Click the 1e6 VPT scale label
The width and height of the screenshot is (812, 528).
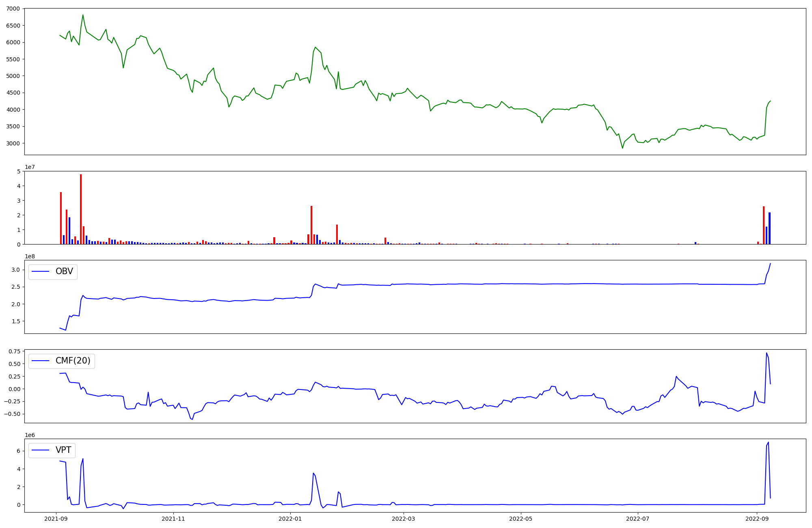pos(30,435)
